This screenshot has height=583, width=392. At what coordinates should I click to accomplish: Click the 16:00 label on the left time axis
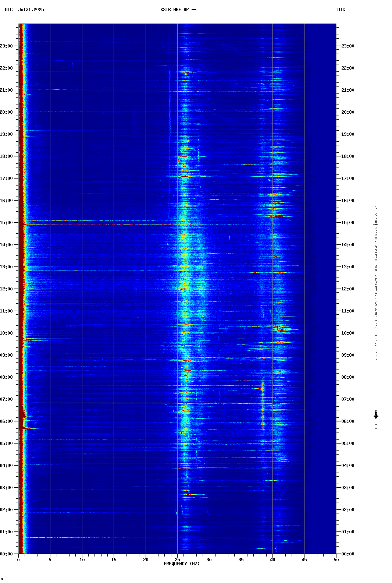click(6, 201)
